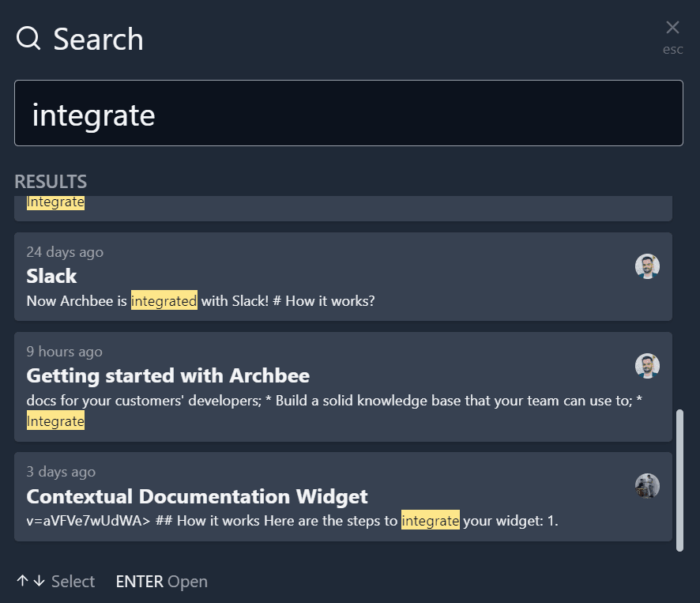Click the RESULTS section label
Image resolution: width=700 pixels, height=603 pixels.
tap(51, 181)
